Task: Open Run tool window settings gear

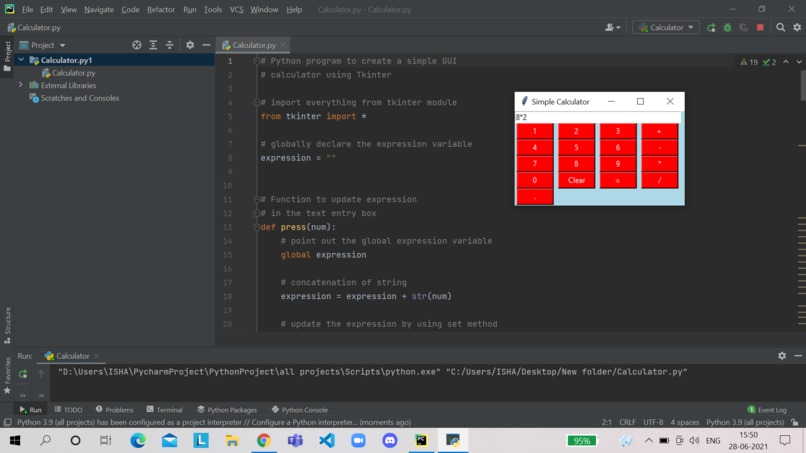Action: pyautogui.click(x=782, y=355)
